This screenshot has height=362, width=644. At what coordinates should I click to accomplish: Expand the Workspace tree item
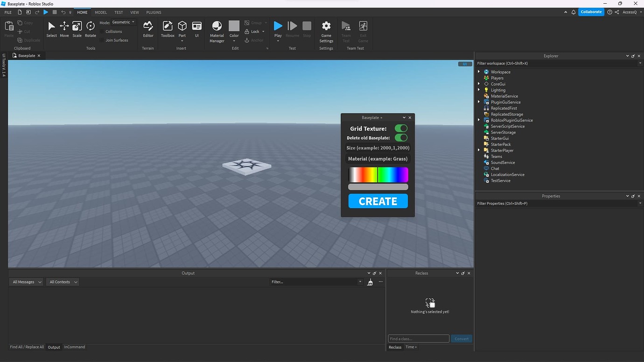click(x=479, y=72)
